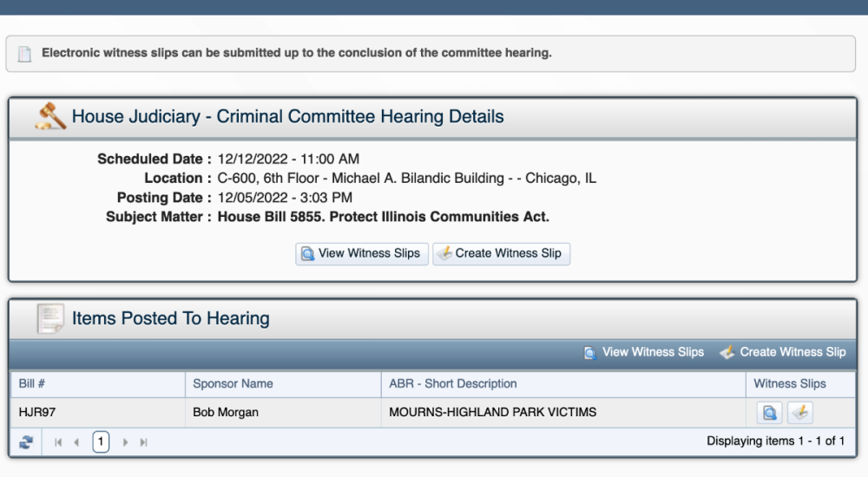The width and height of the screenshot is (868, 477).
Task: Select the HJR97 bill row
Action: pos(432,413)
